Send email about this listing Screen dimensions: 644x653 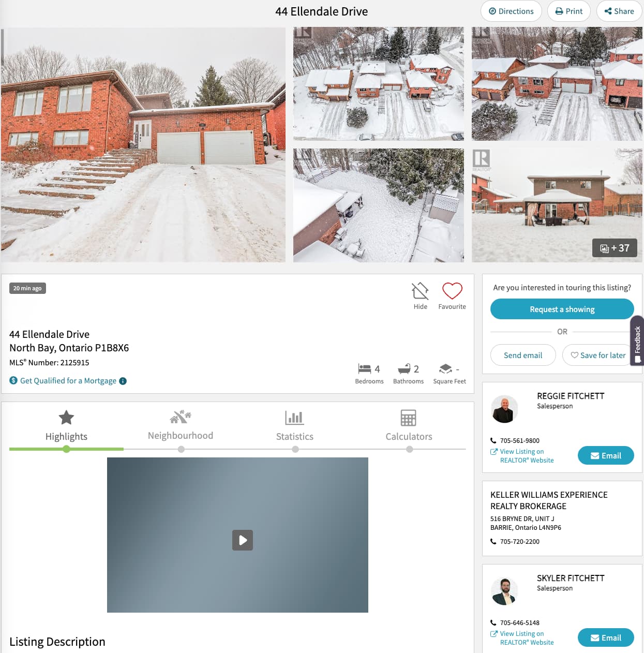(x=523, y=355)
